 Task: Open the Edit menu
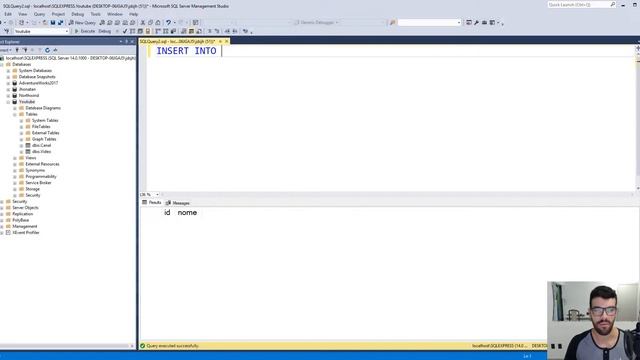8,14
